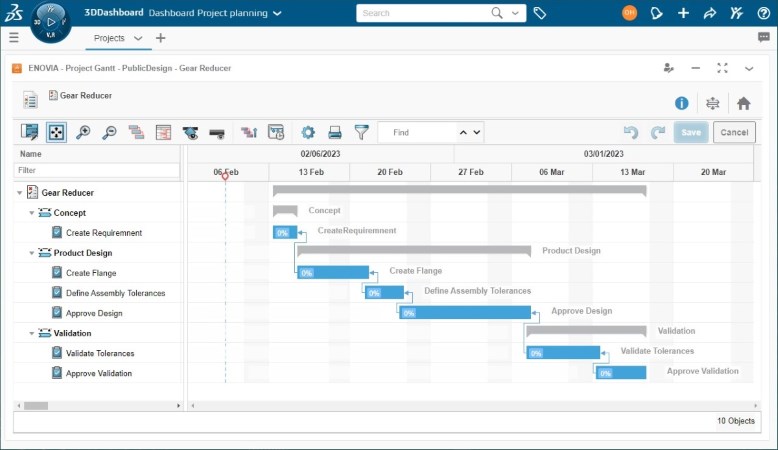Open Gantt settings gear icon
Viewport: 778px width, 450px height.
pos(308,132)
